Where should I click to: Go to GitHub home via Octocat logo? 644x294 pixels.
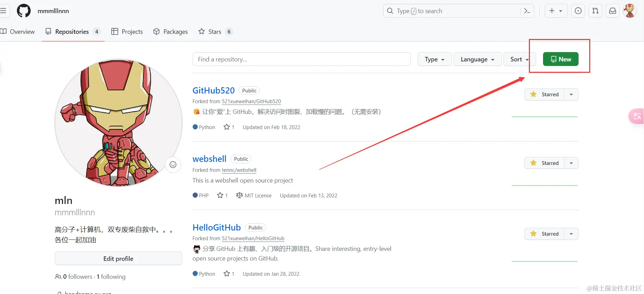click(x=24, y=11)
